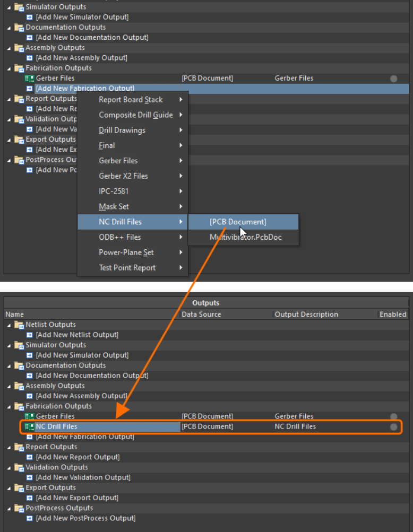Click plus icon beside Add New PostProcess Output
413x532 pixels.
(x=30, y=518)
